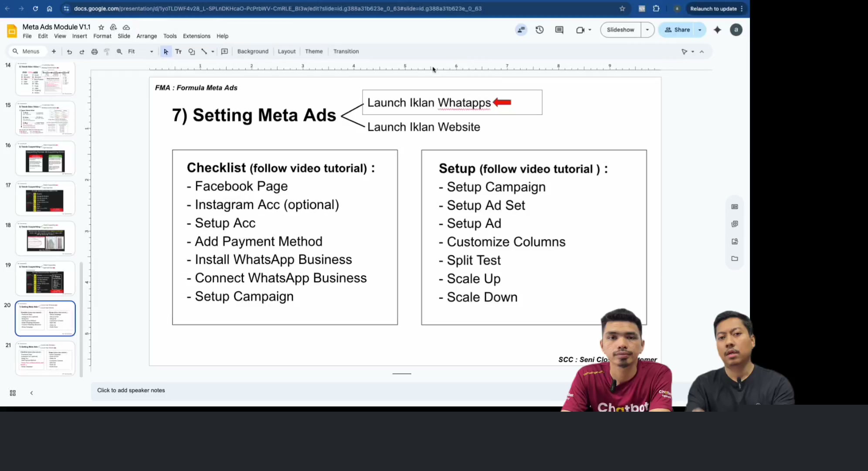Viewport: 868px width, 471px height.
Task: Click the Transition button
Action: (x=346, y=51)
